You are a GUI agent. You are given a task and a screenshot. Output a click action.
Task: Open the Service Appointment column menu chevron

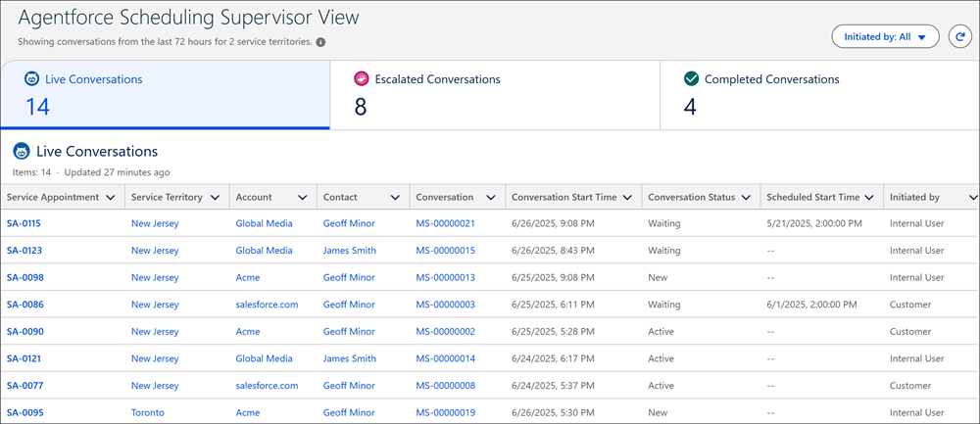point(111,198)
